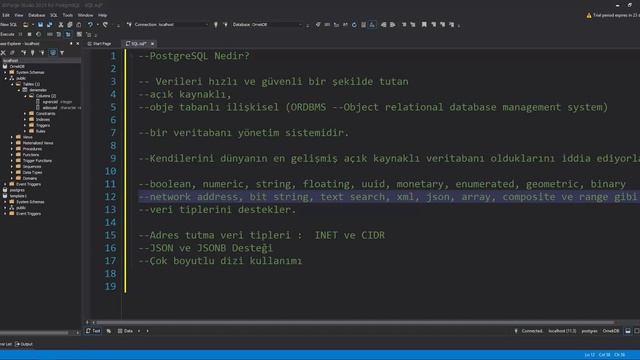Click the Open file folder icon
Image resolution: width=640 pixels, height=360 pixels.
26,25
